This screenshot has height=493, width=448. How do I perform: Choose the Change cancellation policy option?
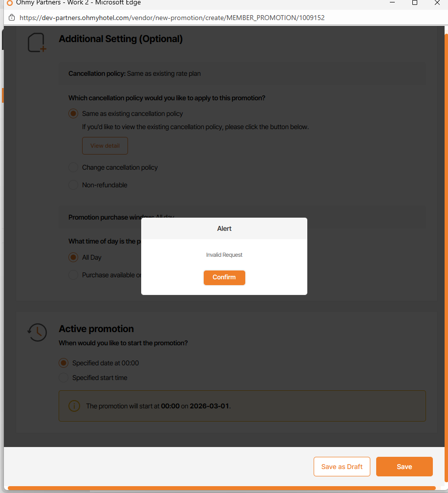point(73,167)
